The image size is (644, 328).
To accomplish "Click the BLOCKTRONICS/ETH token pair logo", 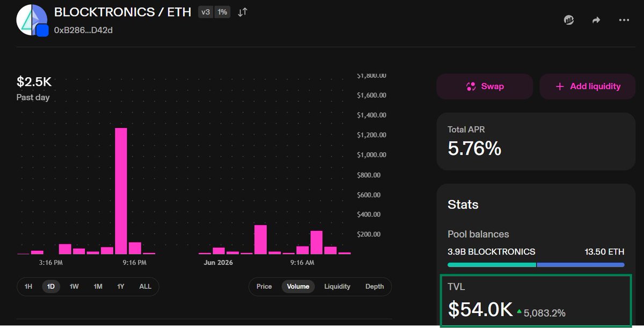I will tap(32, 19).
